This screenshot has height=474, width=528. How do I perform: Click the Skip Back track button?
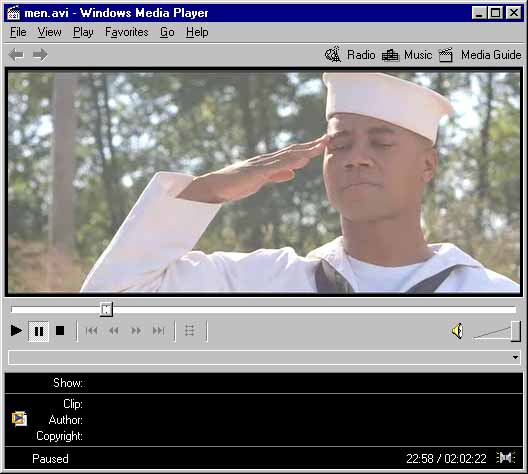[91, 331]
